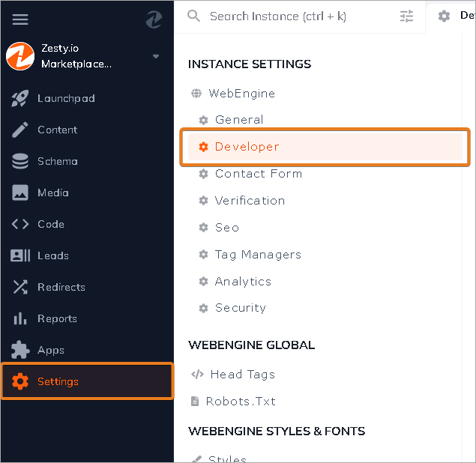Click the gear icon beside Seo

(203, 228)
